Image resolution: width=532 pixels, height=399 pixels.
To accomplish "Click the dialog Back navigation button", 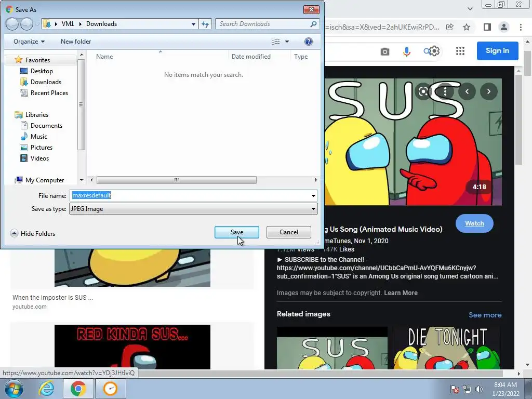I will 12,24.
